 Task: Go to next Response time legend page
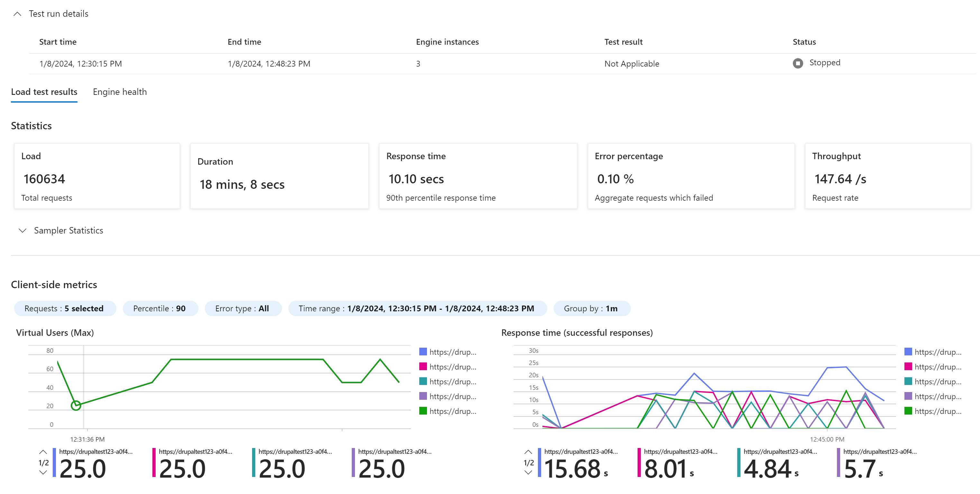[x=528, y=473]
